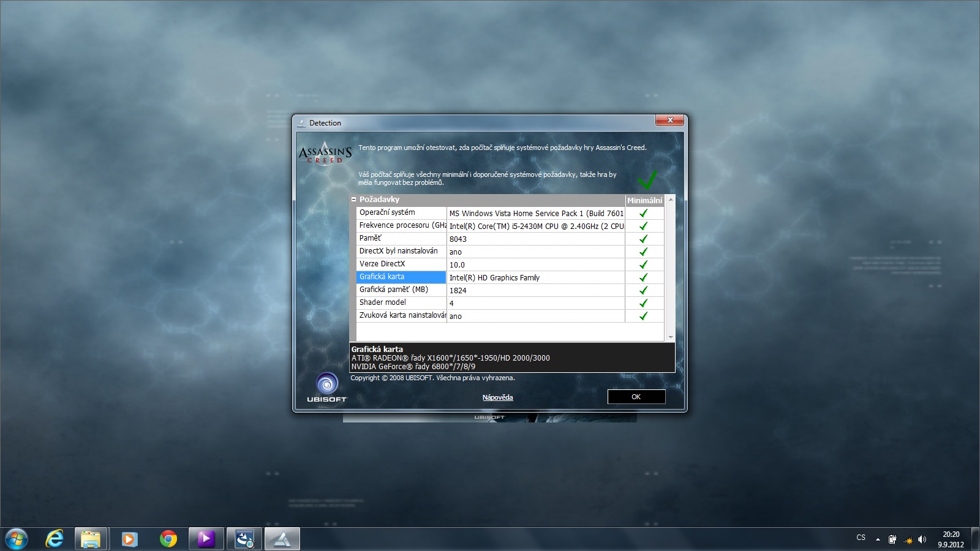Image resolution: width=980 pixels, height=551 pixels.
Task: Click the scrollbar down arrow in requirements list
Action: point(670,337)
